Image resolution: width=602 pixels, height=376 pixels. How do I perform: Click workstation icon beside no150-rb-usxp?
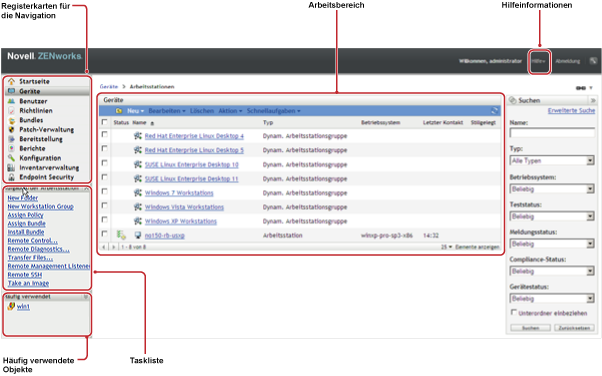(138, 235)
